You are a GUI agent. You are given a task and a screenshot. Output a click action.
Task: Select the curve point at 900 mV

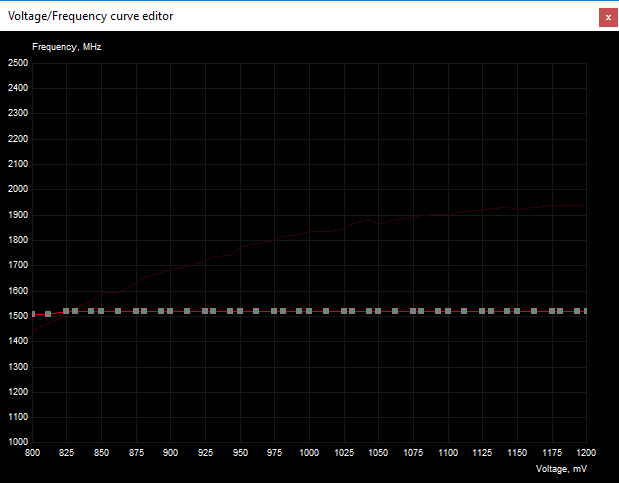click(170, 311)
